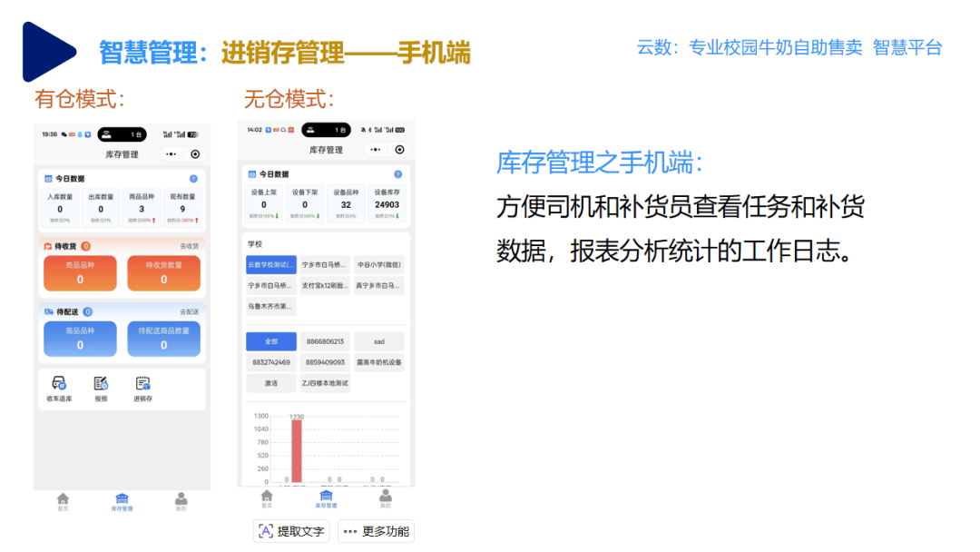
Task: Open the 收车退库 truck icon
Action: (59, 385)
